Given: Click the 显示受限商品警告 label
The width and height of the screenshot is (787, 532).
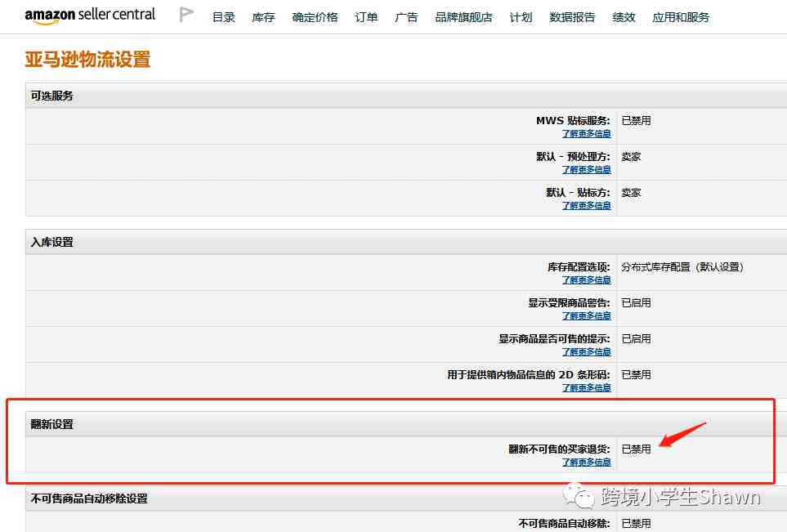Looking at the screenshot, I should pyautogui.click(x=569, y=302).
